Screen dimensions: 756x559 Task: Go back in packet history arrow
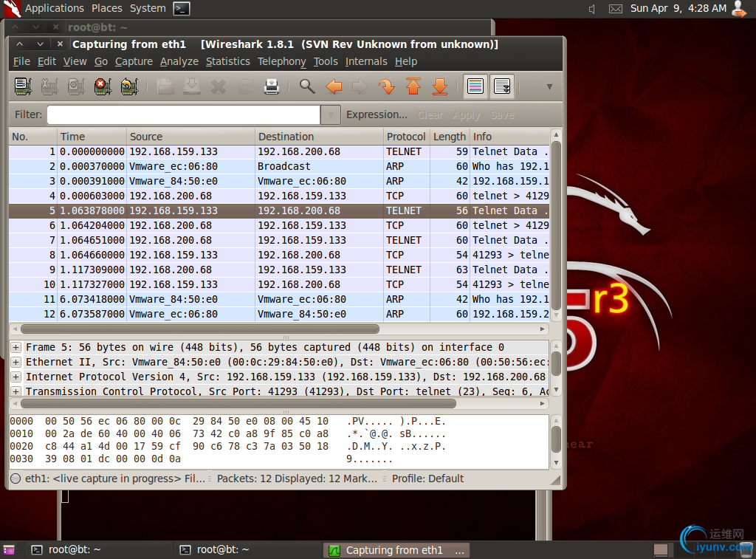click(334, 87)
